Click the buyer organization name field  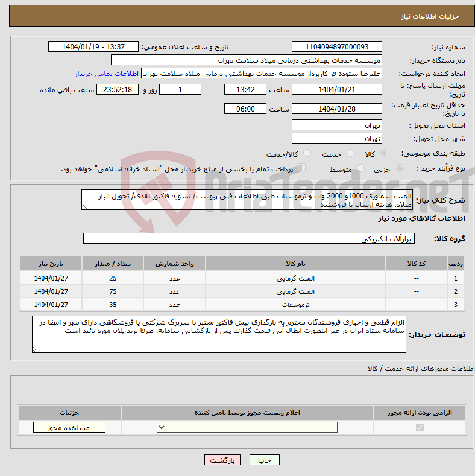[x=247, y=60]
